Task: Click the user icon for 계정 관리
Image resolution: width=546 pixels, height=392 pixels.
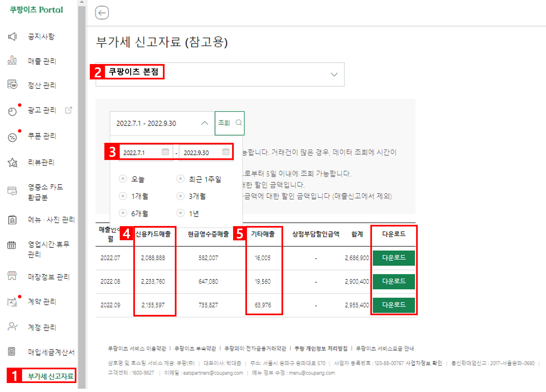Action: point(13,327)
